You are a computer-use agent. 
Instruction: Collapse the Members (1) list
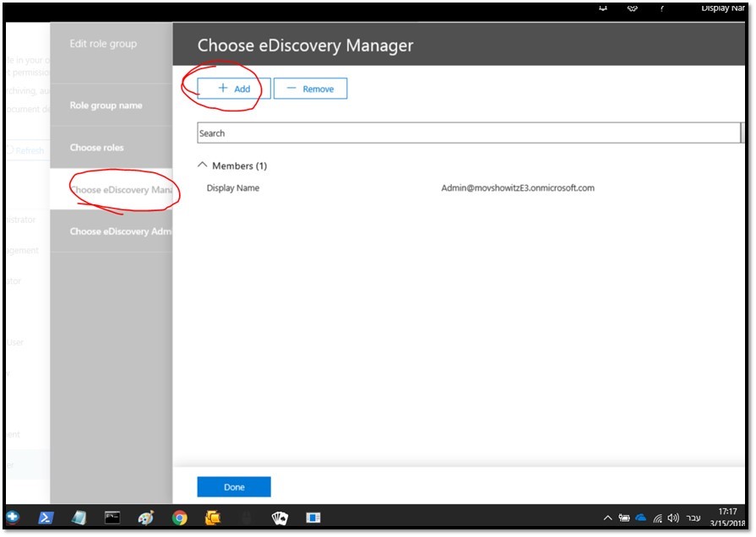click(203, 166)
